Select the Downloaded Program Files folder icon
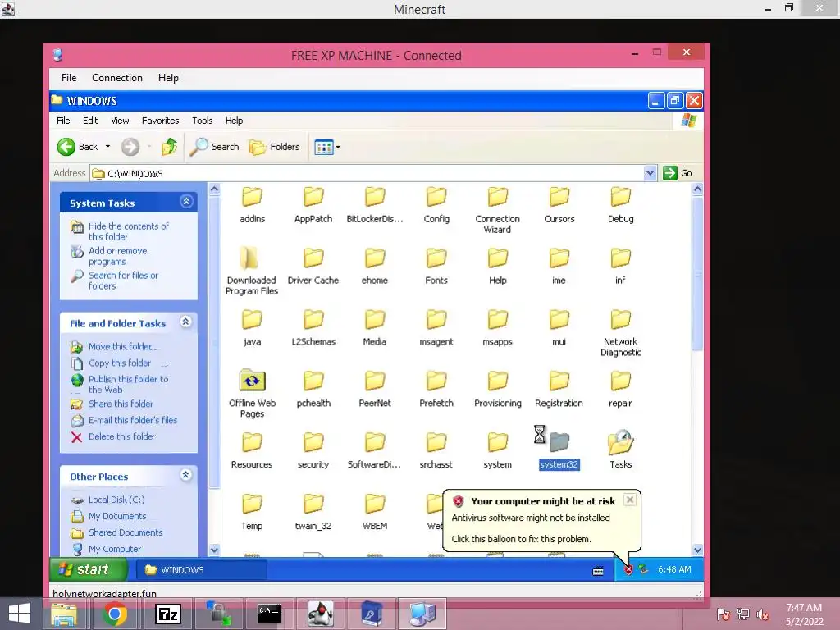The image size is (840, 630). 249,258
